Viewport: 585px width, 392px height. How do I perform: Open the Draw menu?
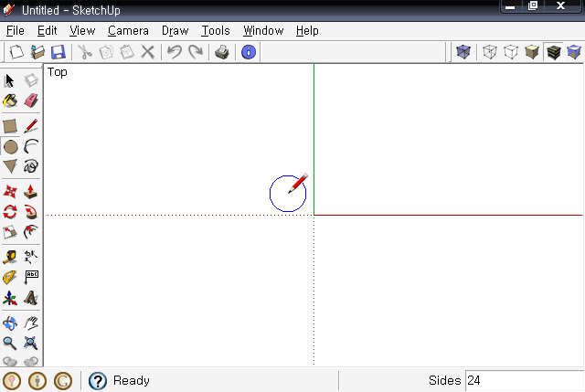tap(175, 30)
